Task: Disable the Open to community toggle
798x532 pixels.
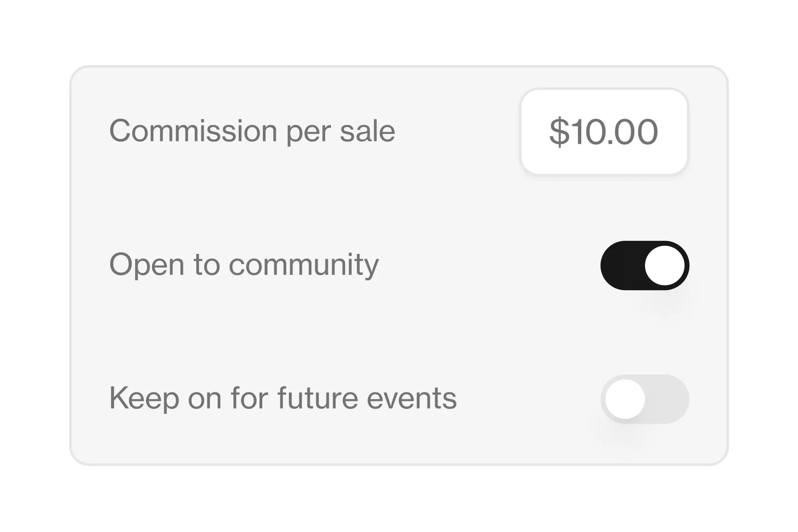Action: pos(645,266)
